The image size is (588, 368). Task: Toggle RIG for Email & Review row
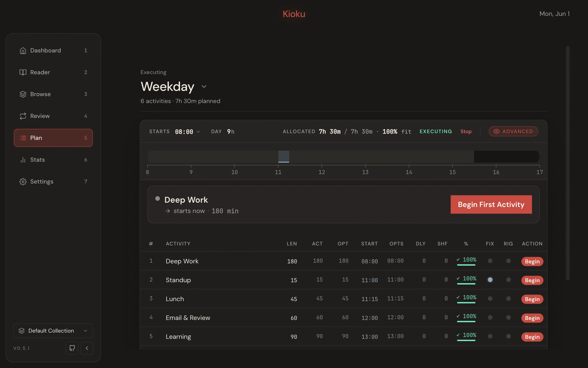click(x=508, y=317)
